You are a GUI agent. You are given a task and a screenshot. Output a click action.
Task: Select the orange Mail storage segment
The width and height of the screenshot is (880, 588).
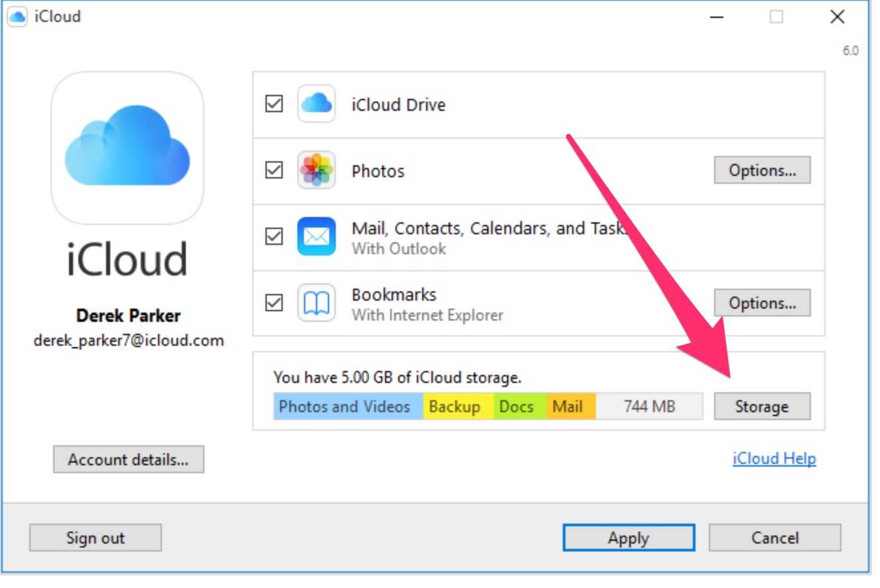571,406
